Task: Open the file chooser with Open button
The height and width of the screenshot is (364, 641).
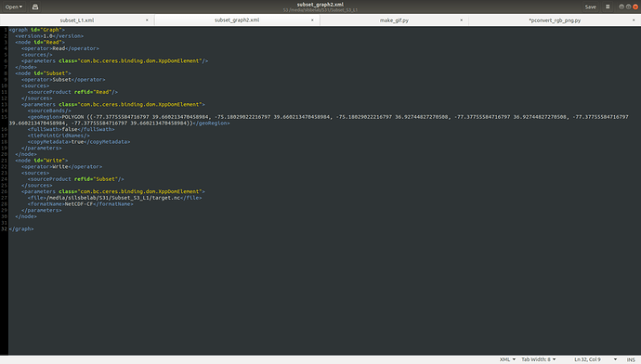Action: point(14,6)
